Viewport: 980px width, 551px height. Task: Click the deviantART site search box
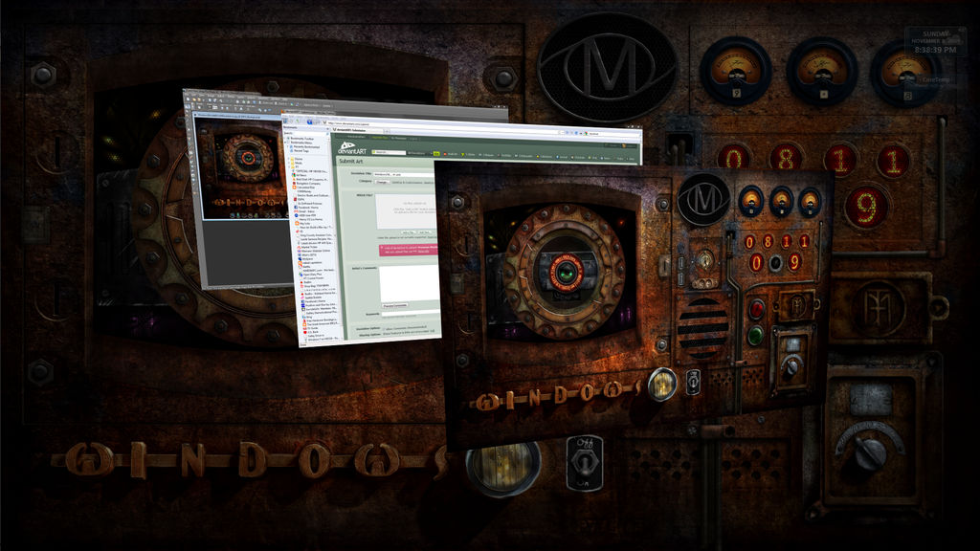coord(389,152)
